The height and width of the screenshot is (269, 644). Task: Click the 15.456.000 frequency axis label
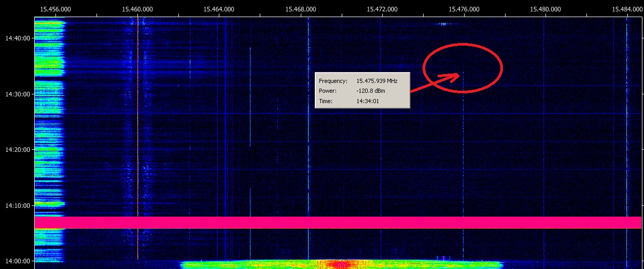(56, 9)
